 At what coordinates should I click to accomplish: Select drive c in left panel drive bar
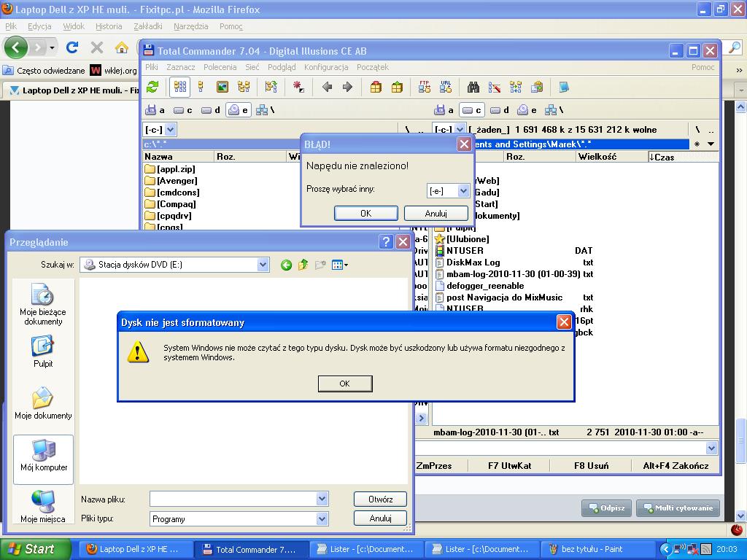[x=183, y=110]
